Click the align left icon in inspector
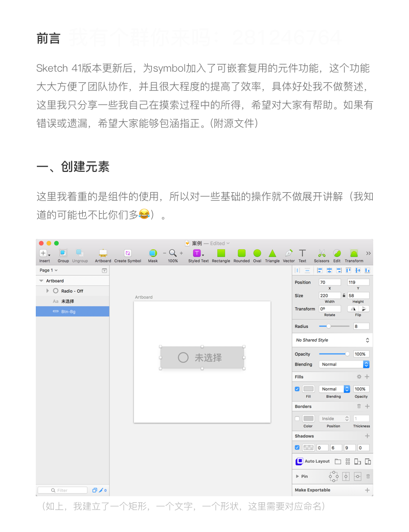Viewport: 409px width, 532px height. tap(320, 271)
